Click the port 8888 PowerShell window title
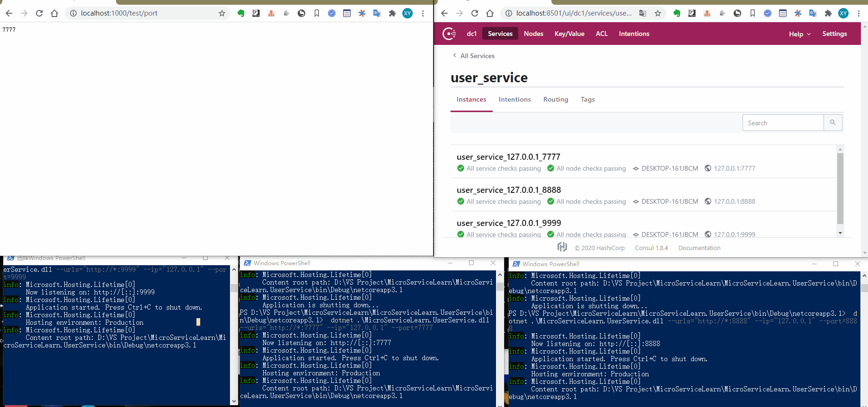This screenshot has height=407, width=868. pyautogui.click(x=550, y=264)
